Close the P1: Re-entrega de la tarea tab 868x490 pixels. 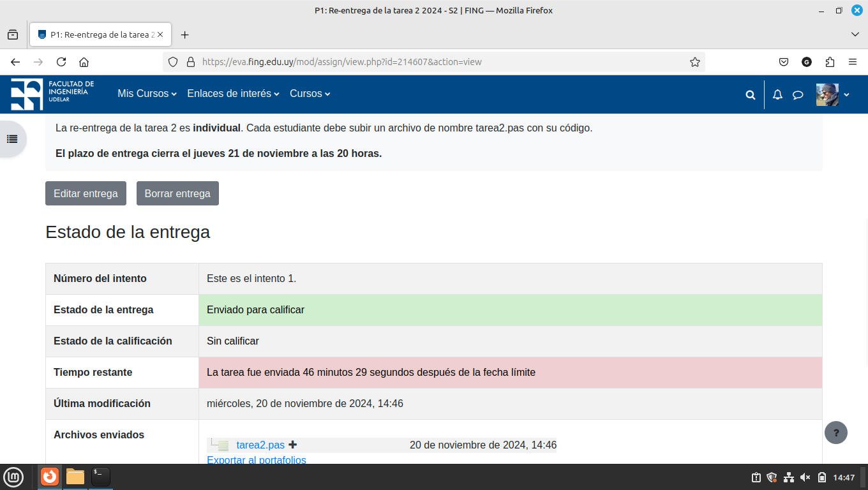pos(160,35)
